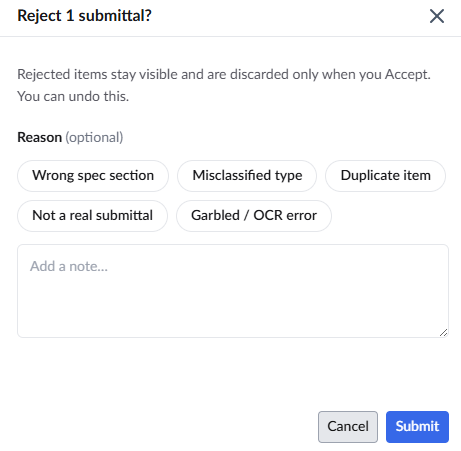Enable the OCR error reason option

click(x=254, y=216)
